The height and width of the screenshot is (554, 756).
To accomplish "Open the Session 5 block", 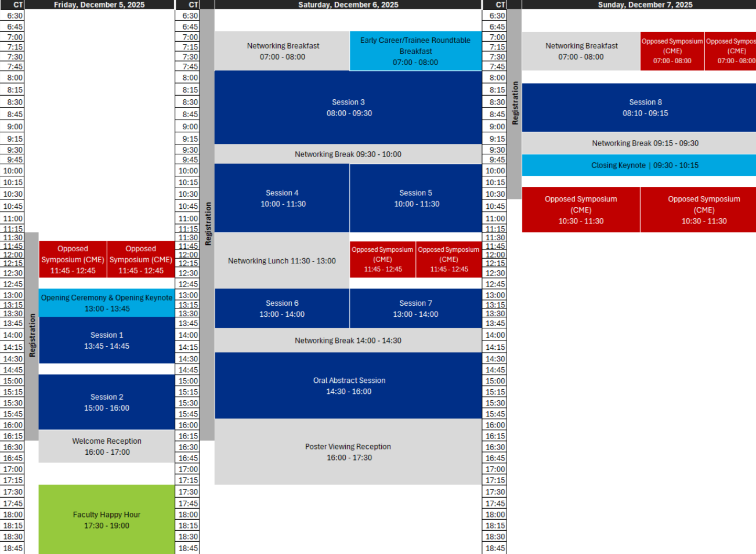I will 416,198.
